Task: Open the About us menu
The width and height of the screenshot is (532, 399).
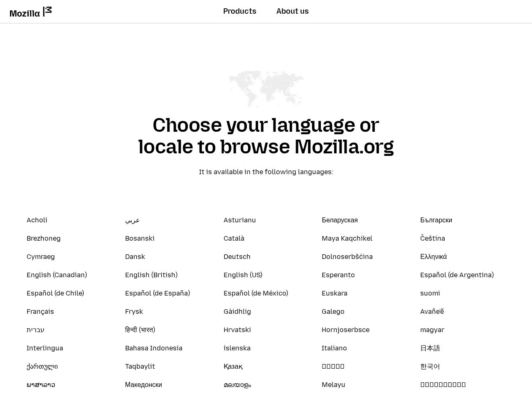Action: click(292, 11)
